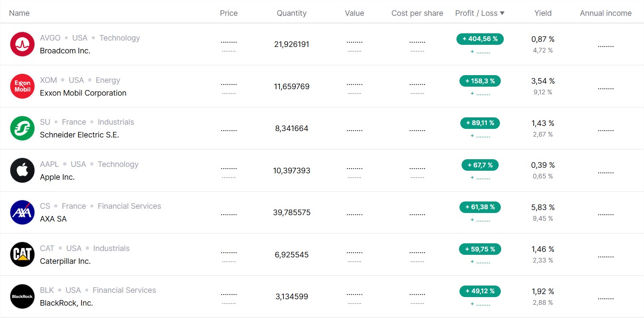Image resolution: width=644 pixels, height=318 pixels.
Task: Open Exxon Mobil Corporation holding name
Action: coord(83,93)
